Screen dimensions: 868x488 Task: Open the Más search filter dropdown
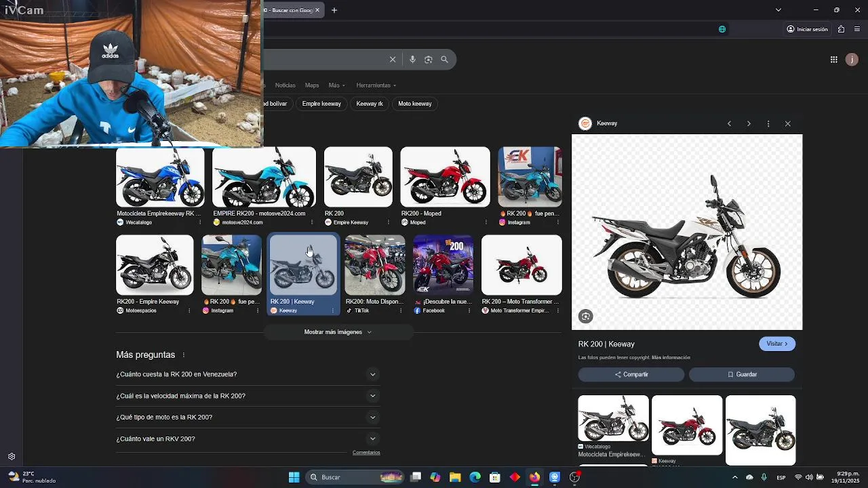[x=337, y=85]
